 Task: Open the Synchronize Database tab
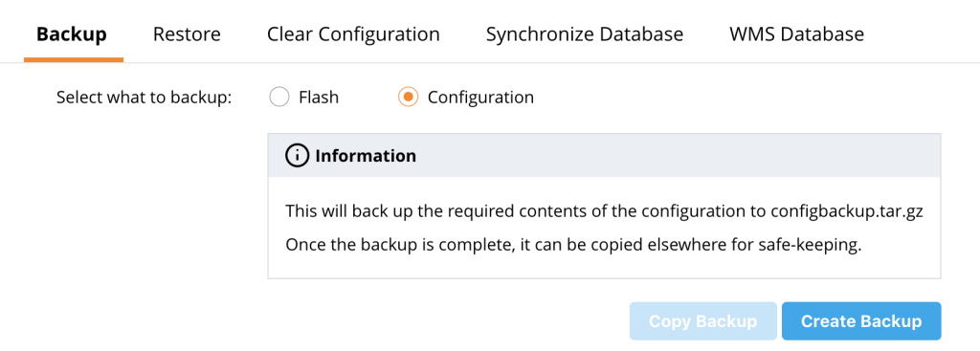click(585, 33)
